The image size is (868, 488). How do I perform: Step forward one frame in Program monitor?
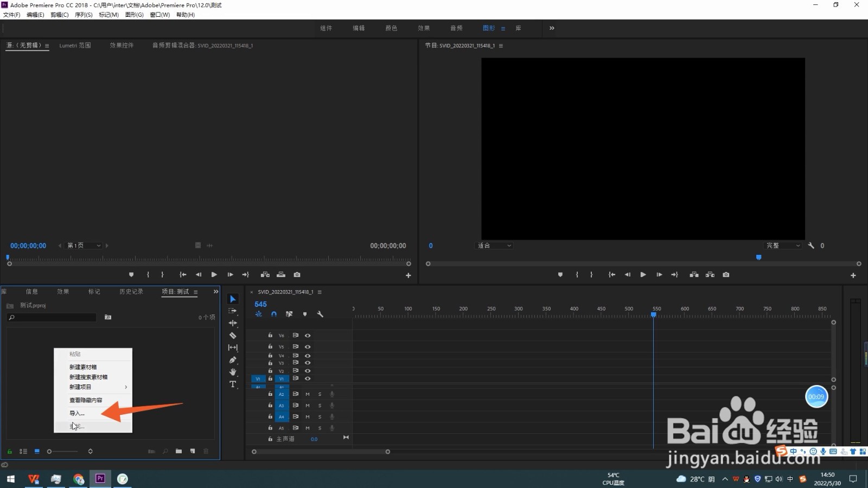click(x=659, y=275)
